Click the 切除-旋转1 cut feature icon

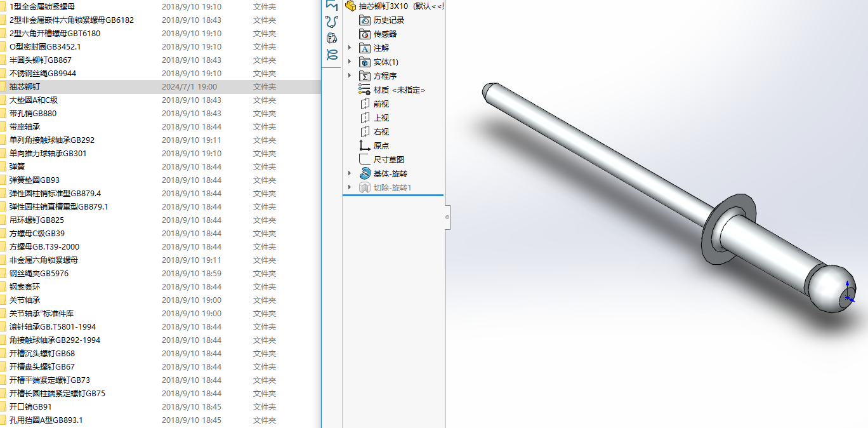pos(365,187)
